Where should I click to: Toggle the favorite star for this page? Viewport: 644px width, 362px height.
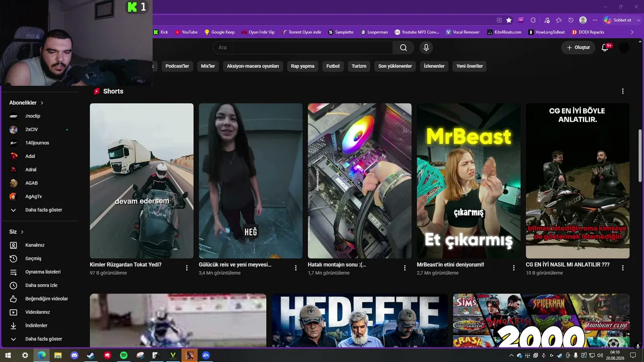coord(509,20)
